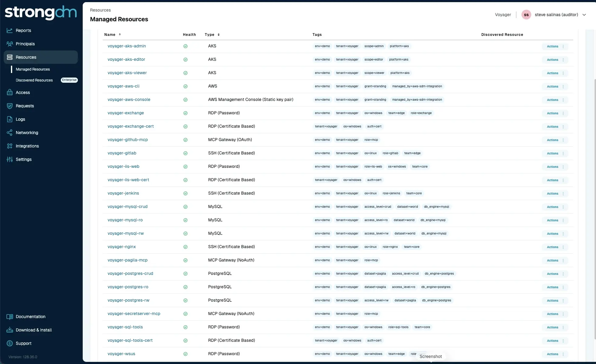
Task: Open the voyager-exchange resource link
Action: [126, 113]
